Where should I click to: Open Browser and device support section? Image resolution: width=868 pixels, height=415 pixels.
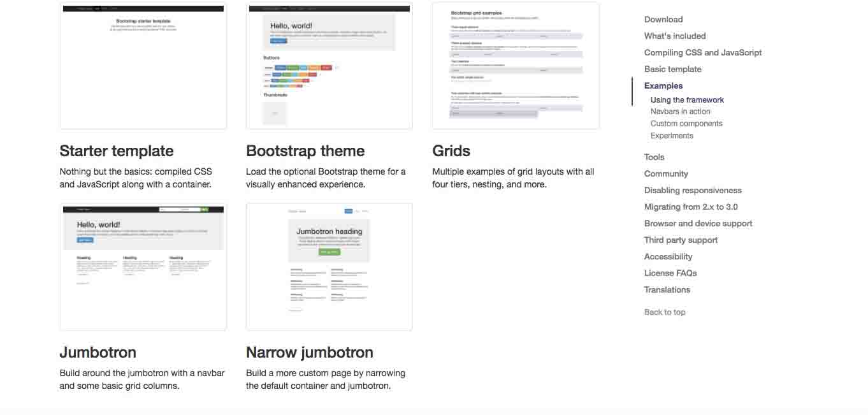698,224
